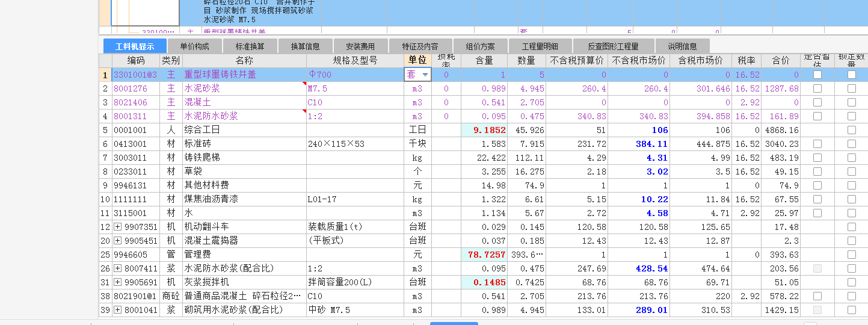The height and width of the screenshot is (325, 868).
Task: Select the 综合工日 market price 106
Action: pyautogui.click(x=639, y=130)
